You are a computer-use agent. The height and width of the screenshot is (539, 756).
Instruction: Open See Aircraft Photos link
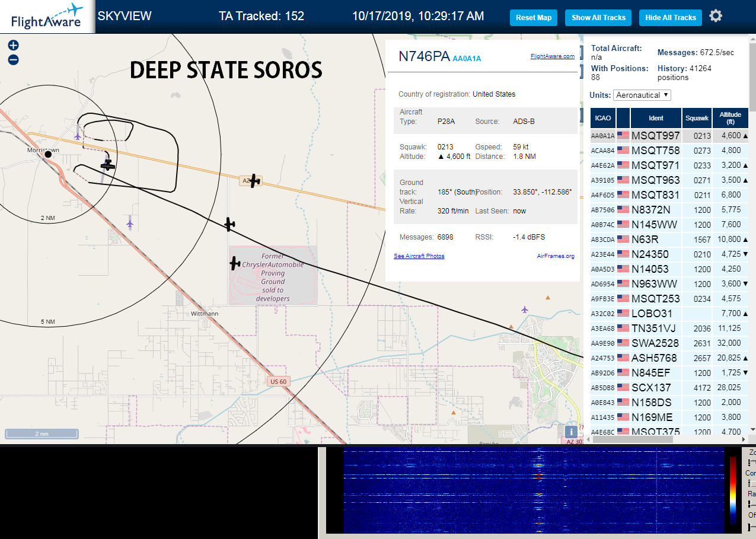pyautogui.click(x=419, y=256)
